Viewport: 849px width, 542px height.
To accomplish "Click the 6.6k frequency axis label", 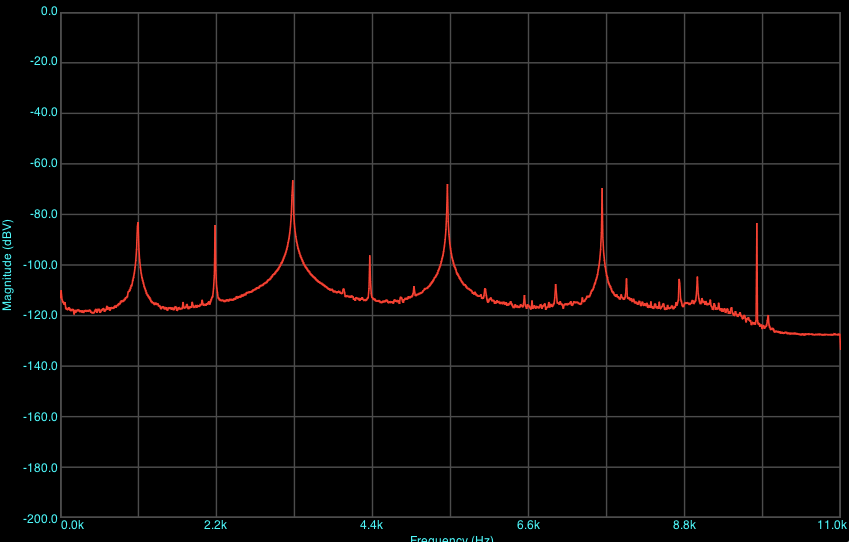I will pos(528,525).
